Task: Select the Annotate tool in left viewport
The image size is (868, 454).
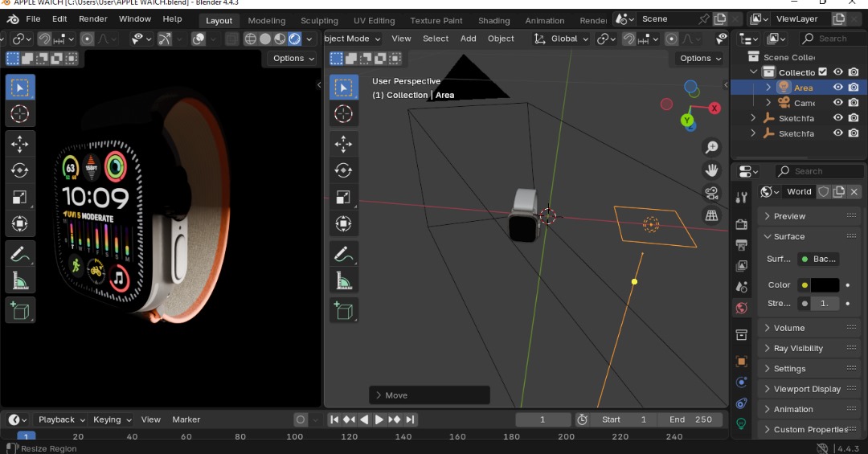Action: (20, 254)
